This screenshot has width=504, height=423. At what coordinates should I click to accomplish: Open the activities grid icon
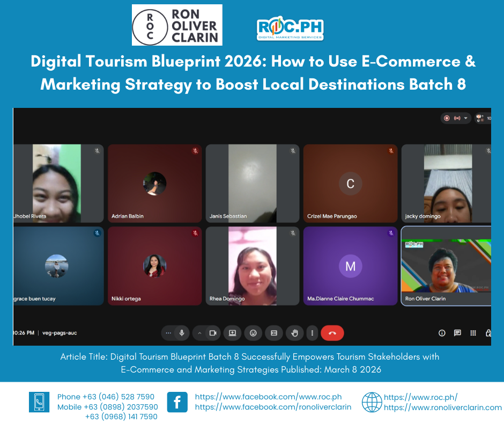(473, 333)
